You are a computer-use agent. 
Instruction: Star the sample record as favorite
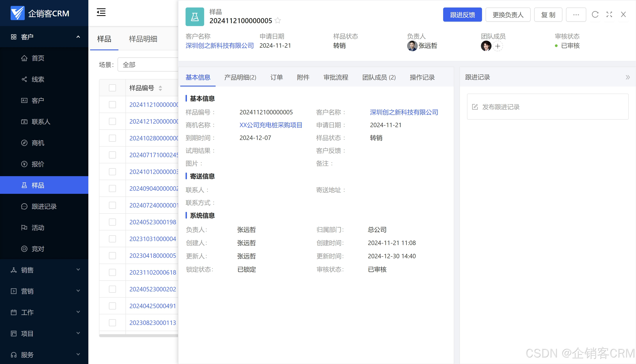pos(277,21)
